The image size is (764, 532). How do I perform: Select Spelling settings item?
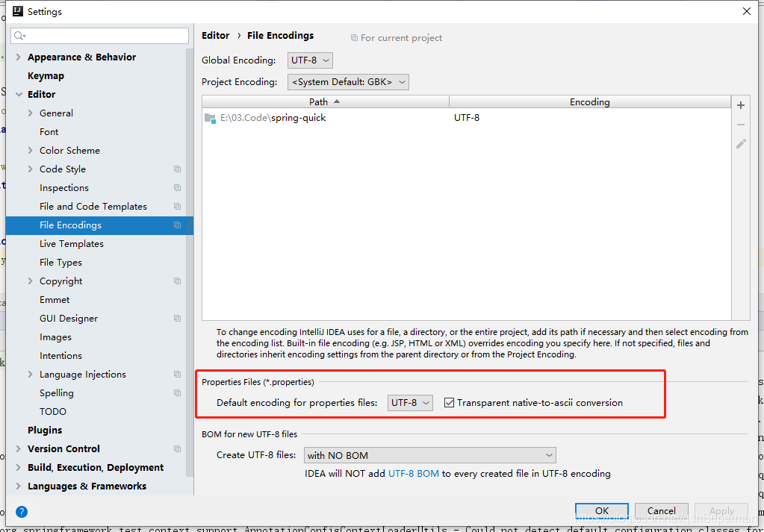pos(57,392)
